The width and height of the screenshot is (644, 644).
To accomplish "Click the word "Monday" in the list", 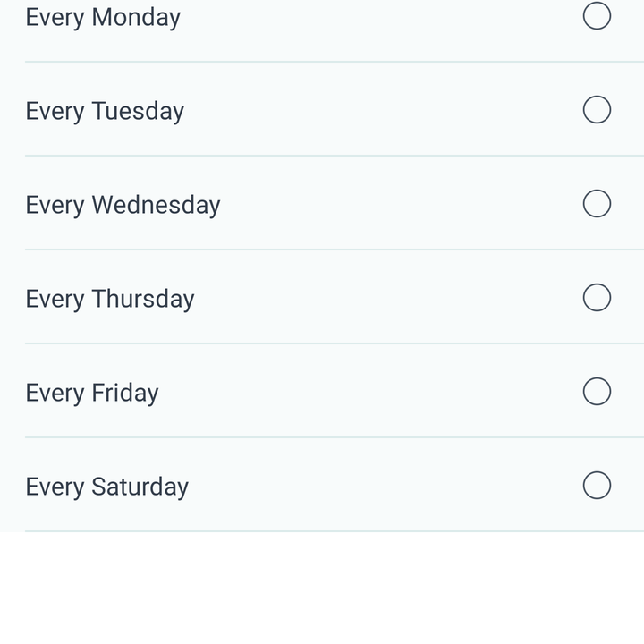I will click(136, 18).
